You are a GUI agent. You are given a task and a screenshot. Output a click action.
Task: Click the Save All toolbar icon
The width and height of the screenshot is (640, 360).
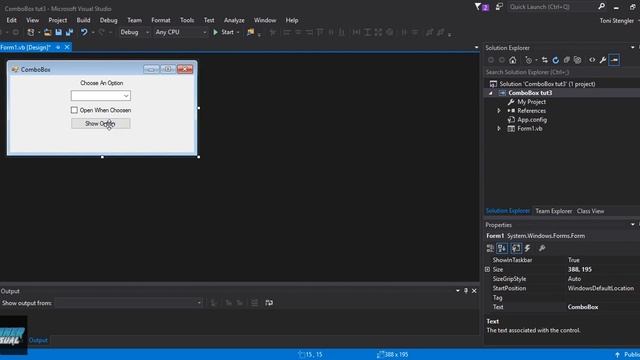coord(69,32)
